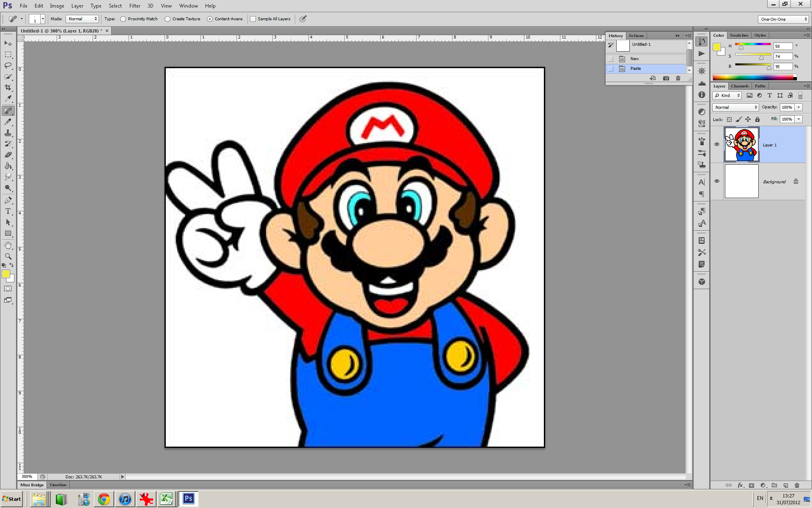812x508 pixels.
Task: Open the layer filter Kind dropdown
Action: 727,96
